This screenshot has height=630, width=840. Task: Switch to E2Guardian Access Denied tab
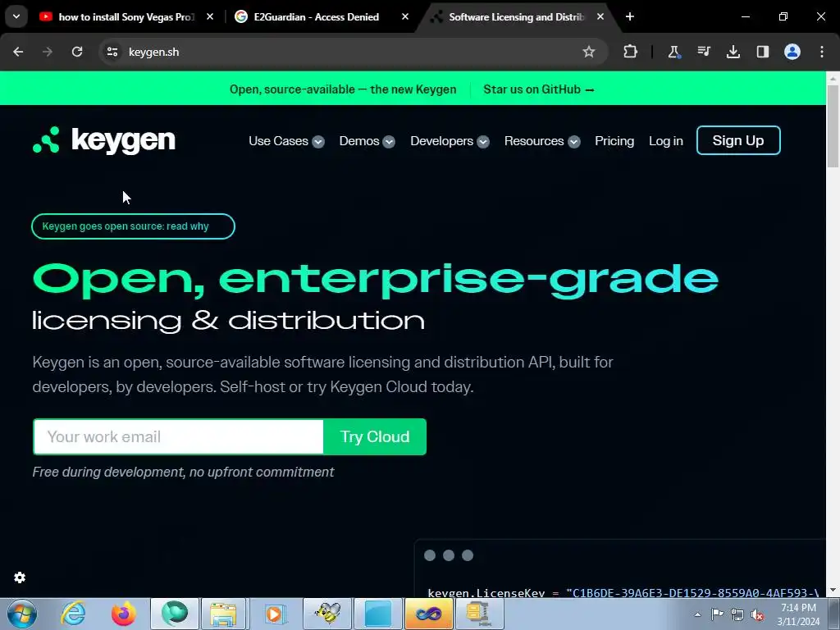click(x=316, y=17)
